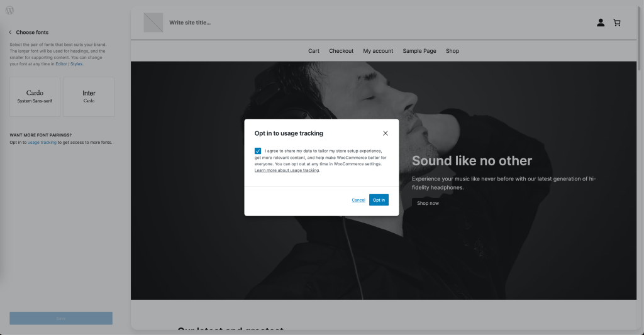Close the usage tracking dialog with X
Screen dimensions: 644x335
coord(386,133)
